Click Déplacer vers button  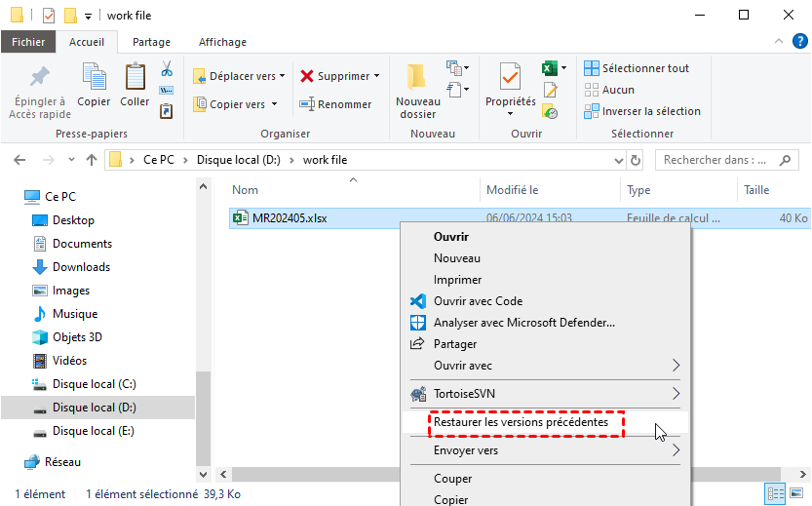click(x=239, y=76)
